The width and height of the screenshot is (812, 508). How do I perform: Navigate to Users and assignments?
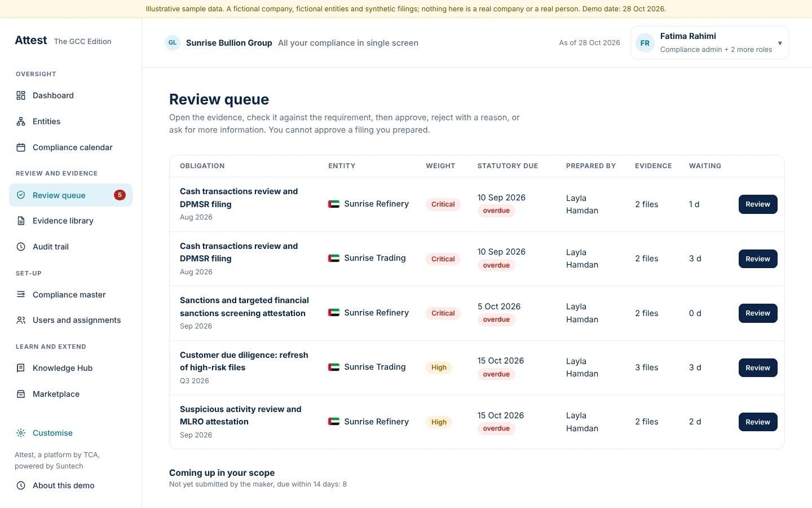pos(70,320)
